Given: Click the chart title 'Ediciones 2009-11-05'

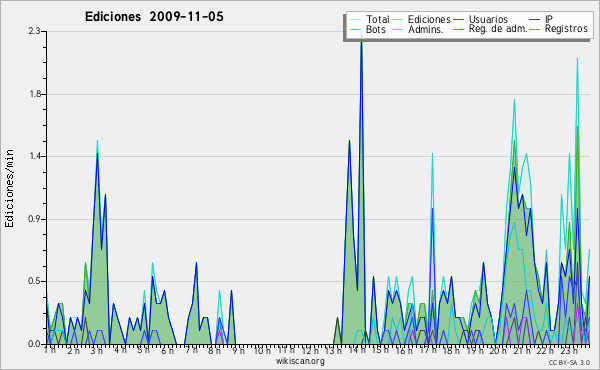Looking at the screenshot, I should coord(154,17).
